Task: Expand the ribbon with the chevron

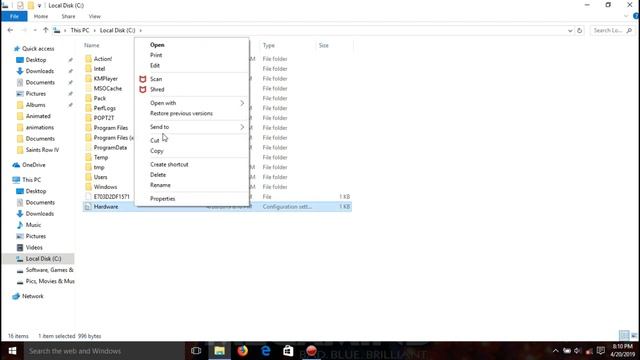Action: 626,16
